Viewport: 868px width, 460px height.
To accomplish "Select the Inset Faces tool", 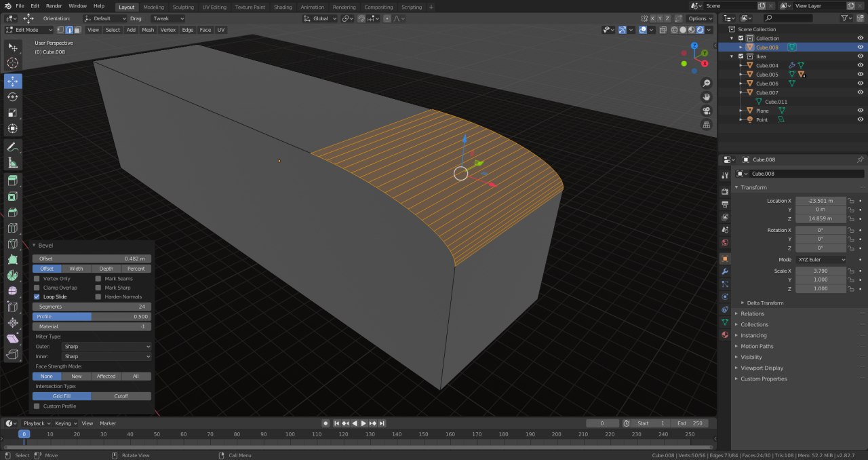I will pyautogui.click(x=13, y=197).
